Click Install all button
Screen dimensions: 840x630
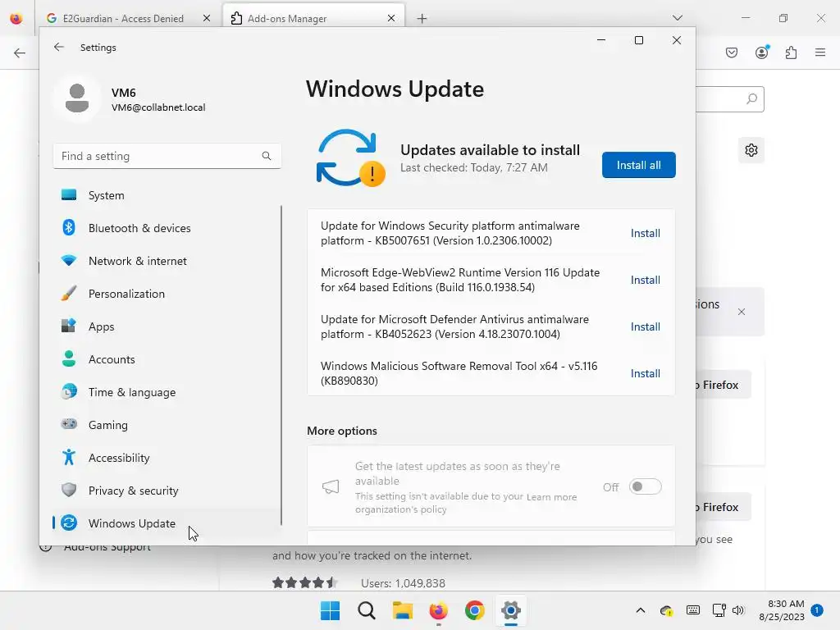(638, 165)
